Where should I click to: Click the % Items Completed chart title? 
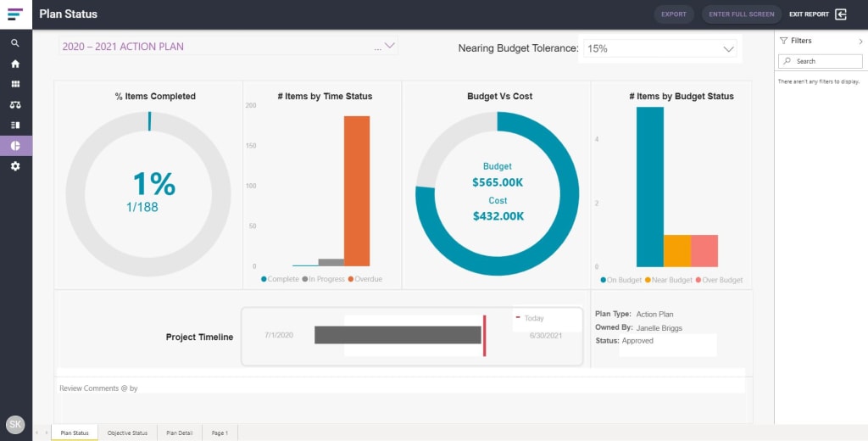155,97
